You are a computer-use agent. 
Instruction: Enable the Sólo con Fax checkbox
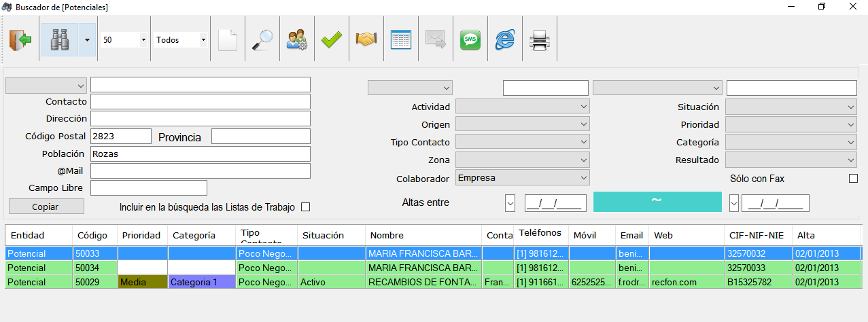coord(854,179)
